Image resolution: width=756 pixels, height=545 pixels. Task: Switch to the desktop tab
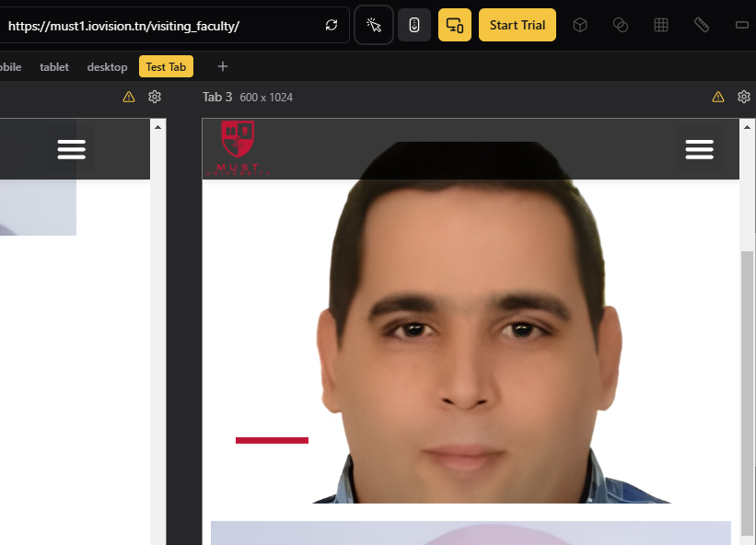click(x=107, y=67)
